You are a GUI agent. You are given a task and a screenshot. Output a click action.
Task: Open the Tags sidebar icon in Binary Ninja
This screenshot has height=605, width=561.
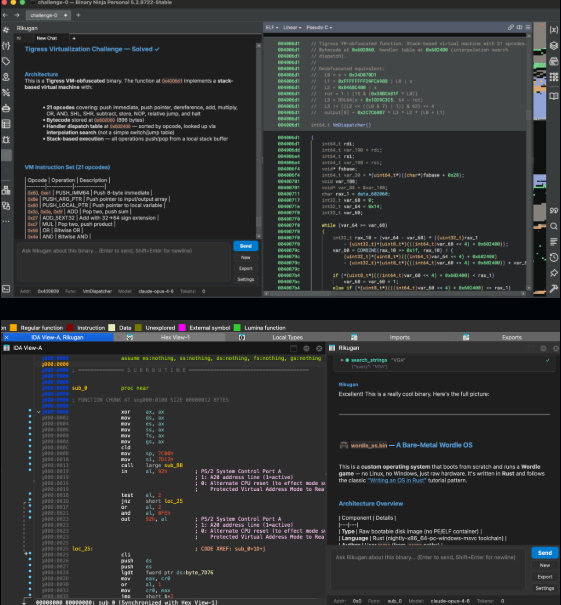click(6, 61)
